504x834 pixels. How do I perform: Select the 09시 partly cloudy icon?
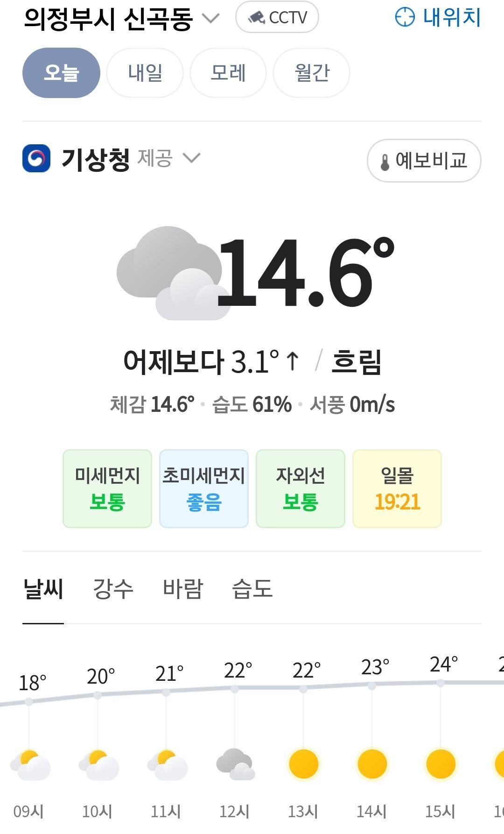[30, 765]
